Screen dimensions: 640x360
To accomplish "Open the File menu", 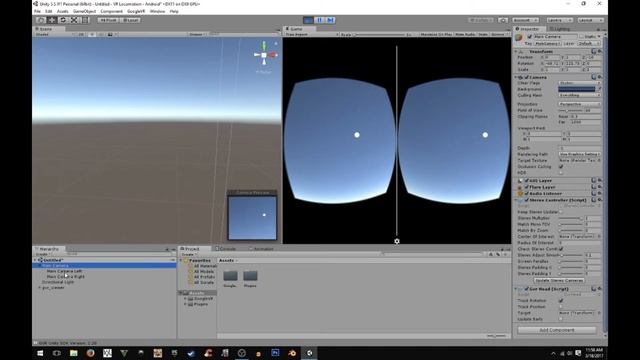I will click(38, 11).
